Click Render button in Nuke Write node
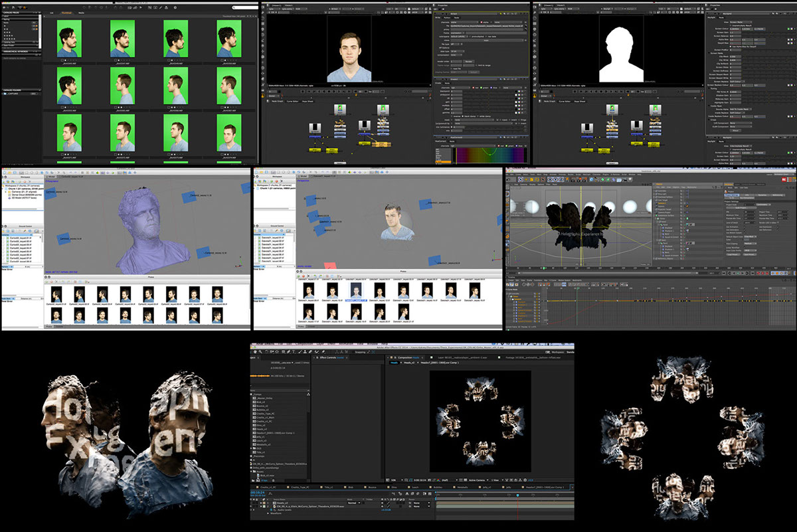This screenshot has width=797, height=532. 469,62
